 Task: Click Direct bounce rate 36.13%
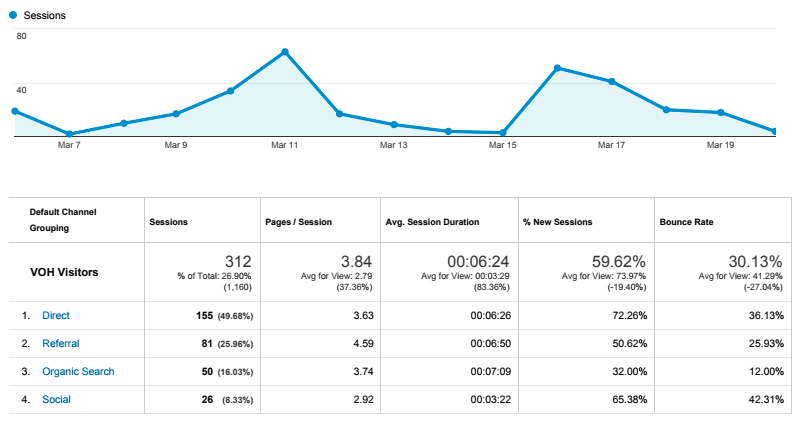coord(766,315)
